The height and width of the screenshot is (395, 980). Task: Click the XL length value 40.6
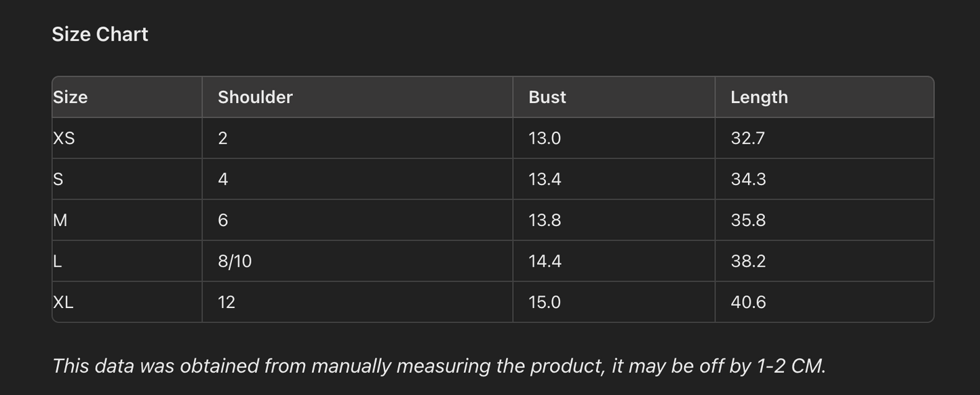[x=748, y=302]
